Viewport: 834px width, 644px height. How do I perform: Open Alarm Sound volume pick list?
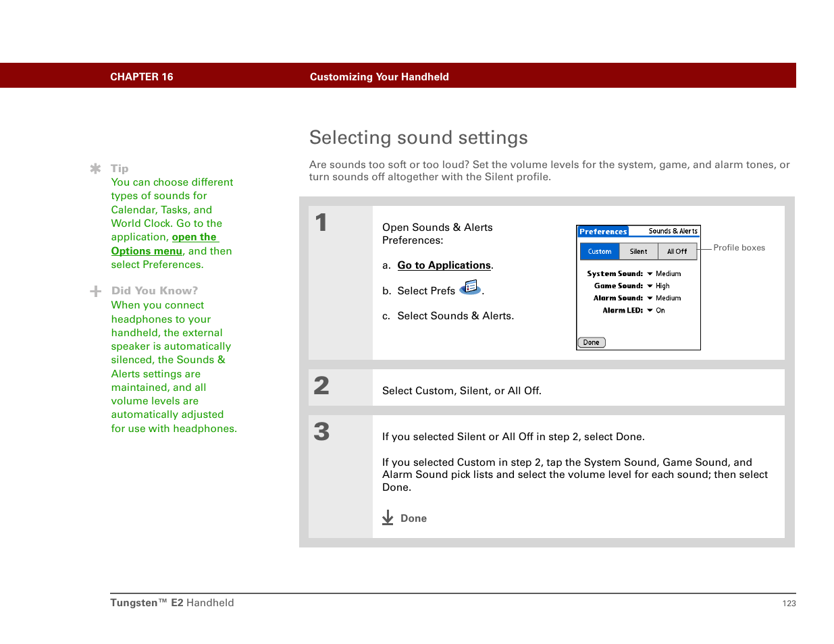tap(664, 298)
